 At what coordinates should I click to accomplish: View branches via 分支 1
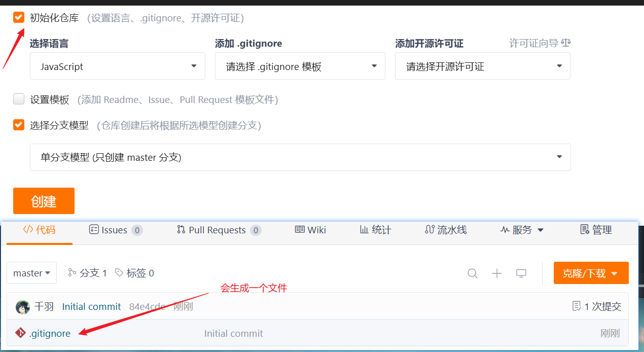[x=87, y=273]
